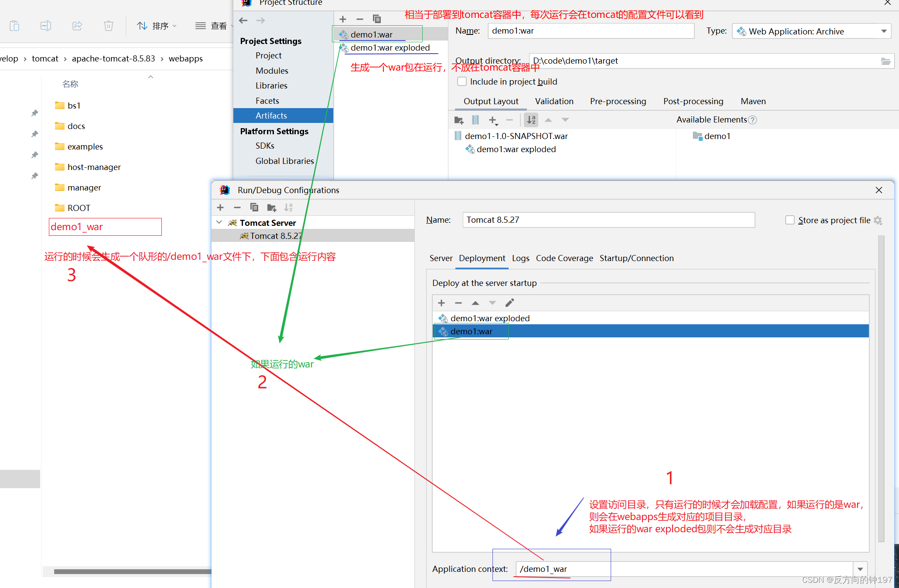Open the Pre-processing tab

(x=618, y=101)
